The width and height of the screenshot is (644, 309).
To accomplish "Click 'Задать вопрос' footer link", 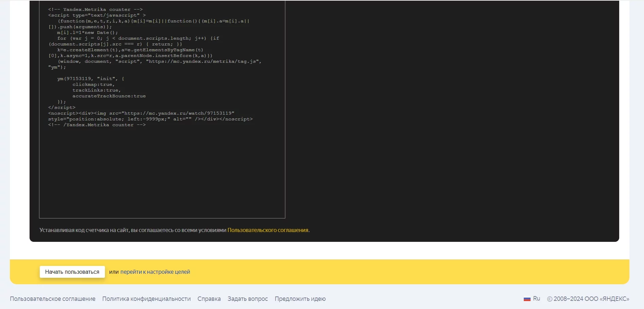I will pos(248,299).
